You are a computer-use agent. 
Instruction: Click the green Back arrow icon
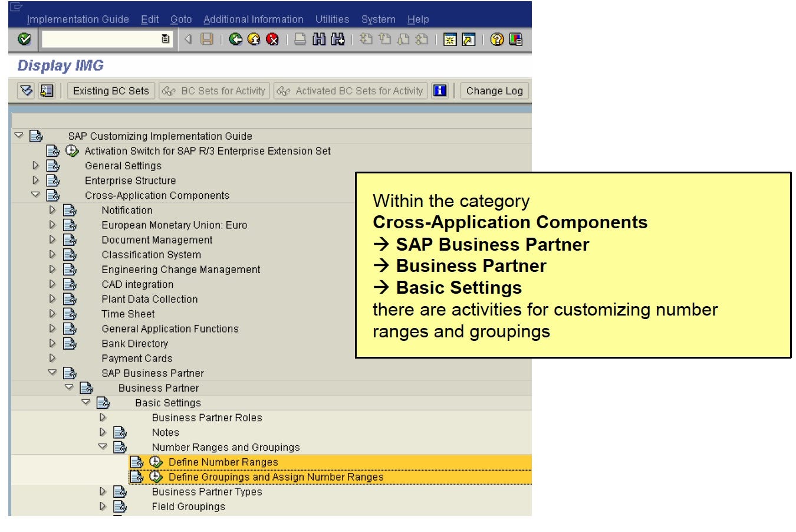point(236,40)
